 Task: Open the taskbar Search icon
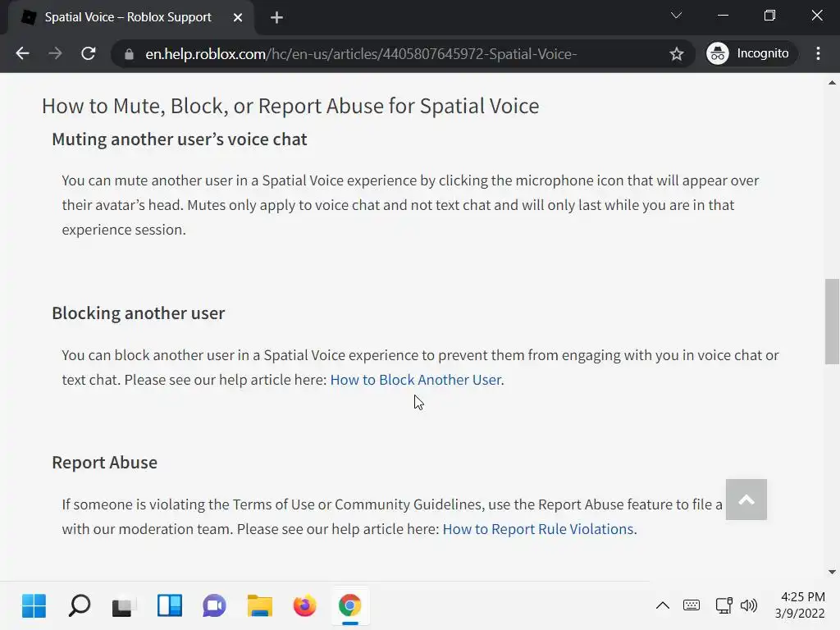pyautogui.click(x=79, y=606)
